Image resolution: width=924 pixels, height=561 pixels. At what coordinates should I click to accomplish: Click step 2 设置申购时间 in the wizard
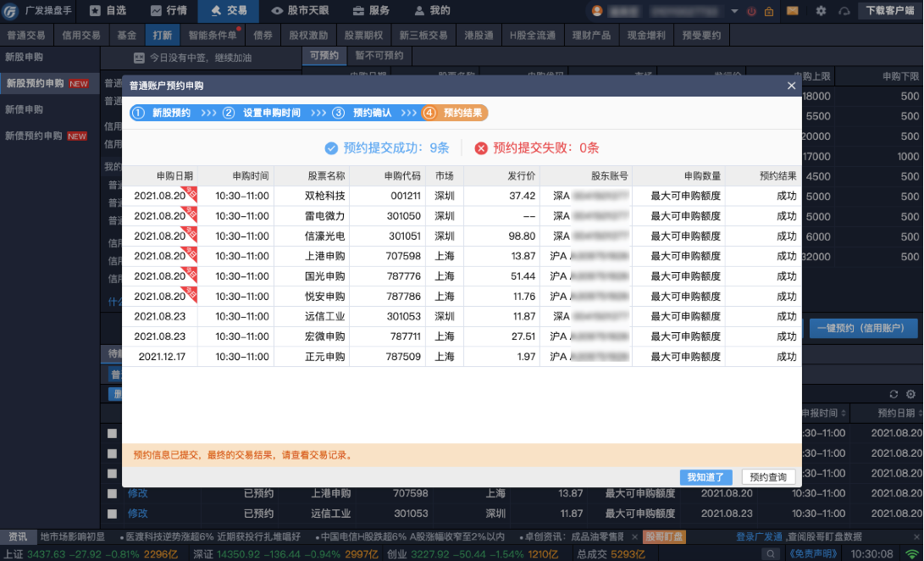[263, 113]
